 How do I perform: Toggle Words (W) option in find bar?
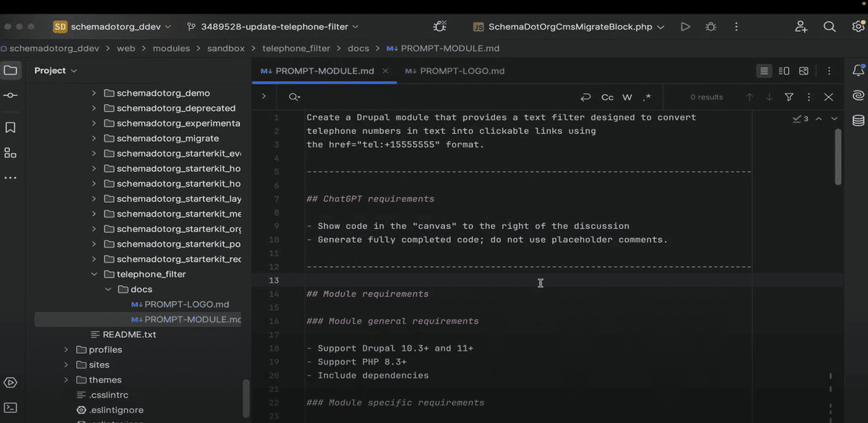coord(627,97)
